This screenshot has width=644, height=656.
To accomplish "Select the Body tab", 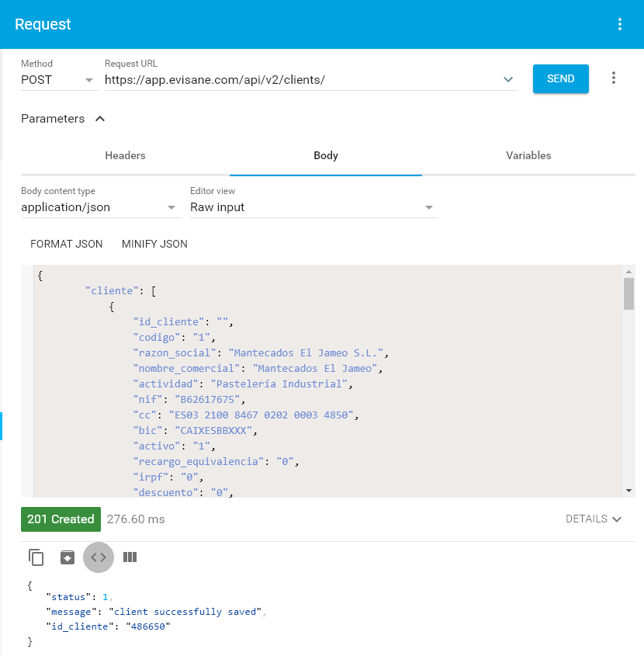I will [x=325, y=155].
